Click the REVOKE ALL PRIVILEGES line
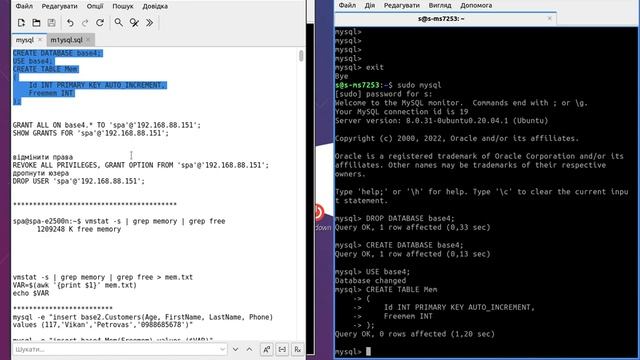640x360 pixels. tap(141, 165)
